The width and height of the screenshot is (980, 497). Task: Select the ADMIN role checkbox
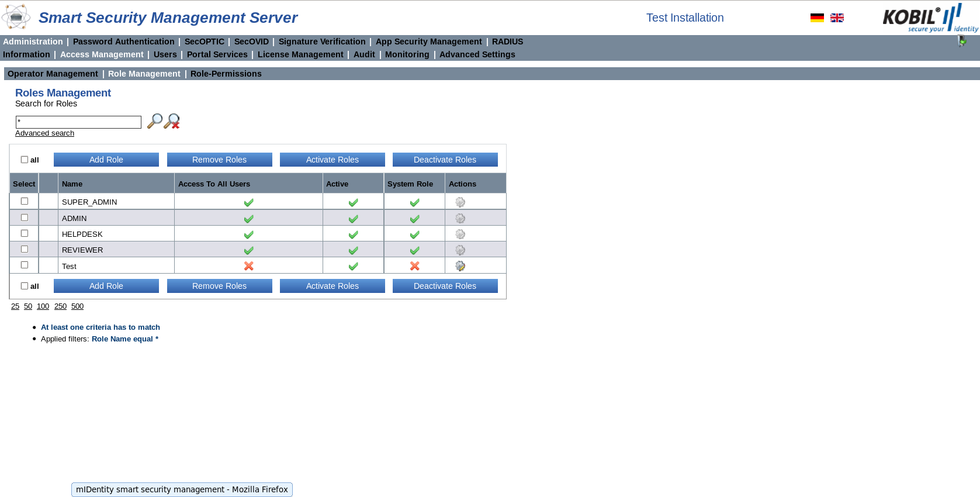coord(25,218)
